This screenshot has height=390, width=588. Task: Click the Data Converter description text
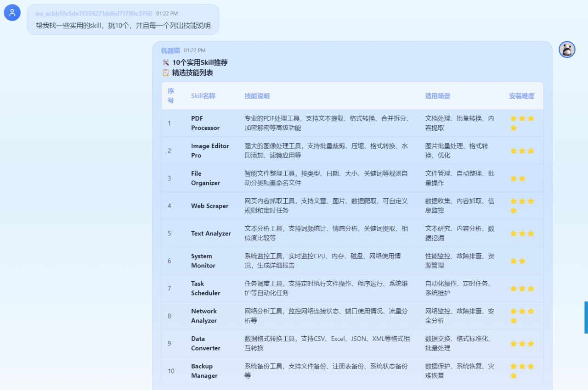(327, 343)
